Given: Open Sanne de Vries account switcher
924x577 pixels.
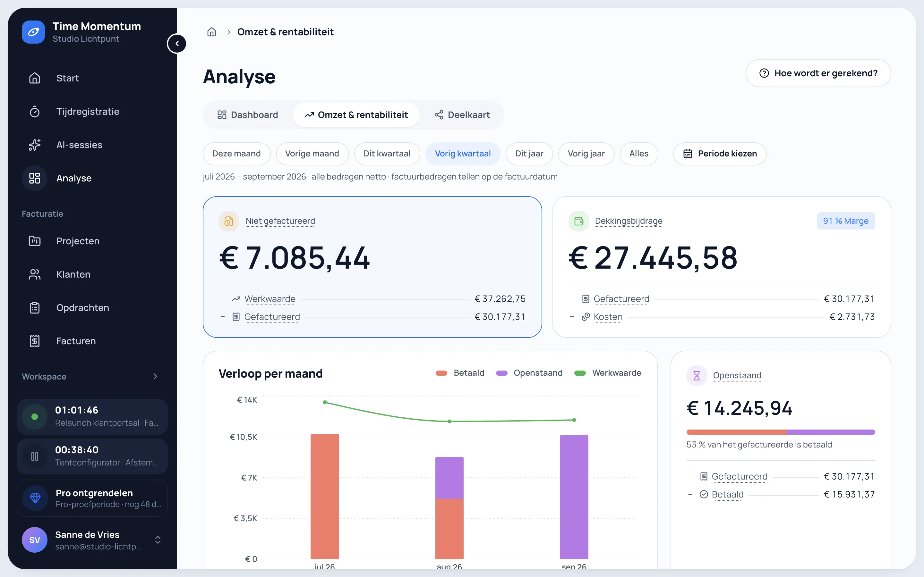Looking at the screenshot, I should pos(92,539).
